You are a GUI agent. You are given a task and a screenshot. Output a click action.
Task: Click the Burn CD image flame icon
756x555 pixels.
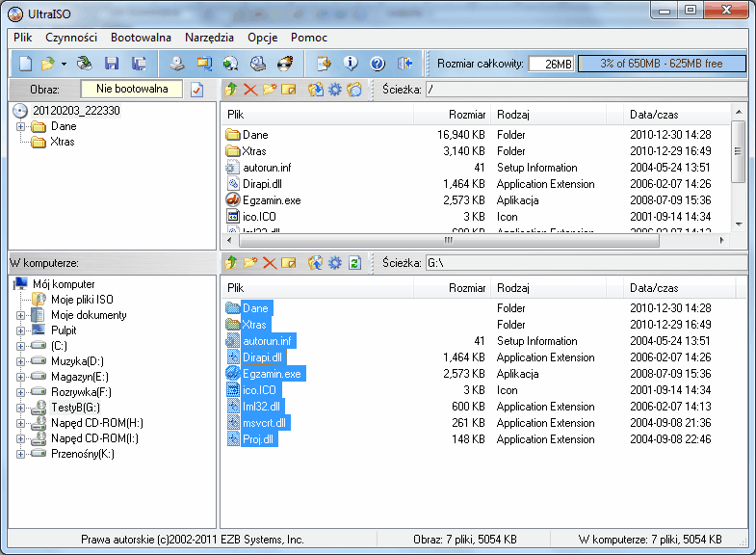[x=284, y=64]
